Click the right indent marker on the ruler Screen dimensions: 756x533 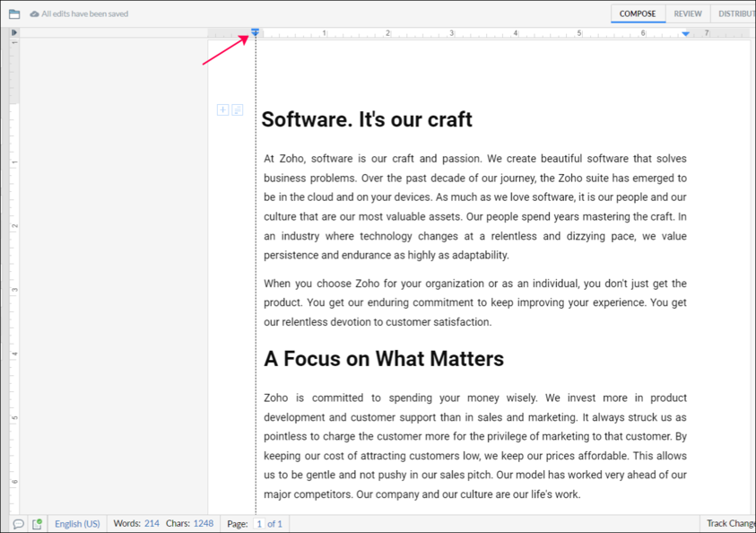point(686,34)
